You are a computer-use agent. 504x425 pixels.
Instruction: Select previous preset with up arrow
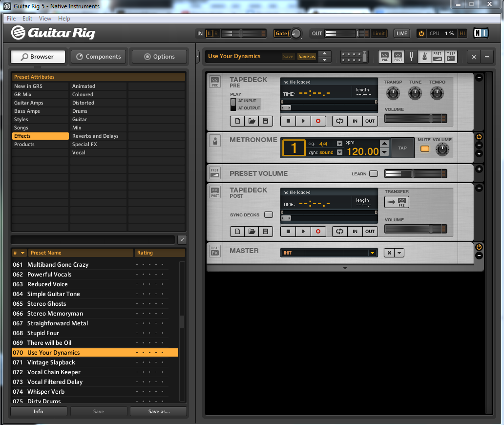325,53
